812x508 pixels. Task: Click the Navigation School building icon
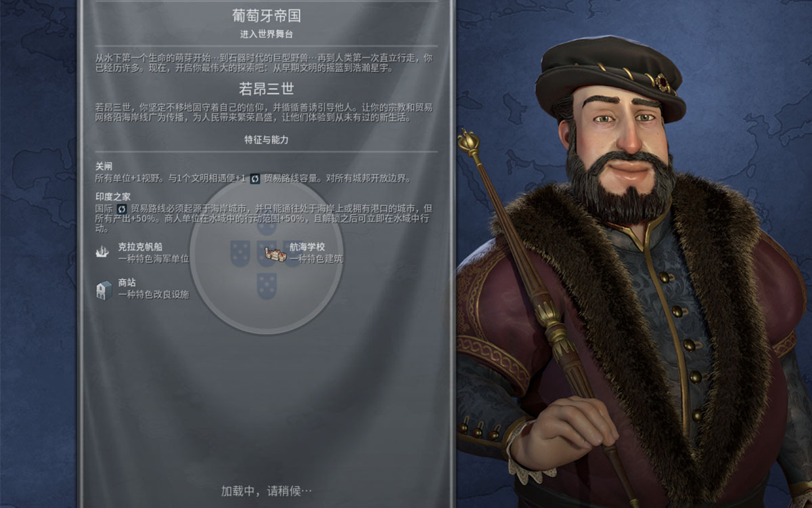pos(273,253)
